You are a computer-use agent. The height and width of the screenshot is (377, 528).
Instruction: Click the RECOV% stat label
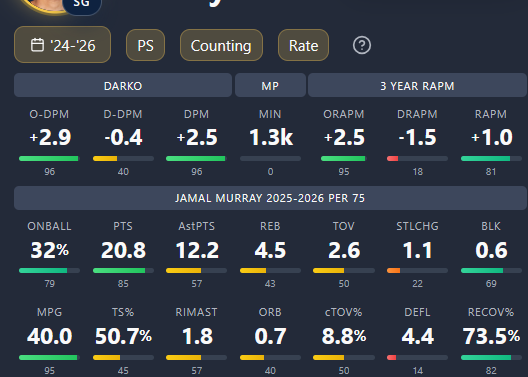pos(491,312)
